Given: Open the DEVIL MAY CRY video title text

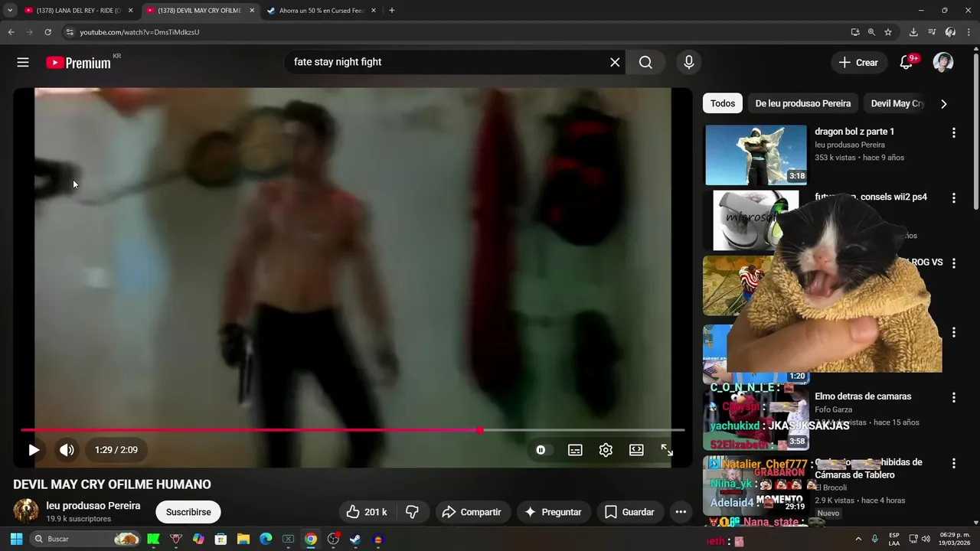Looking at the screenshot, I should 112,484.
